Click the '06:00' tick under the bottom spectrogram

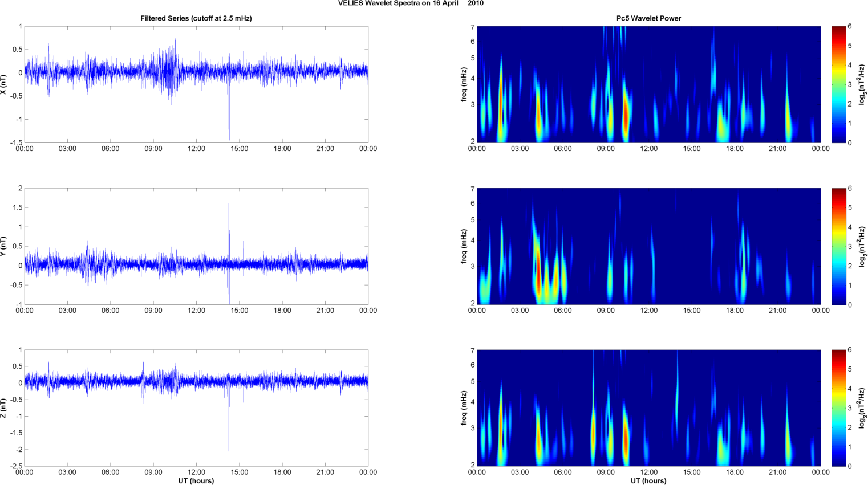tap(563, 472)
